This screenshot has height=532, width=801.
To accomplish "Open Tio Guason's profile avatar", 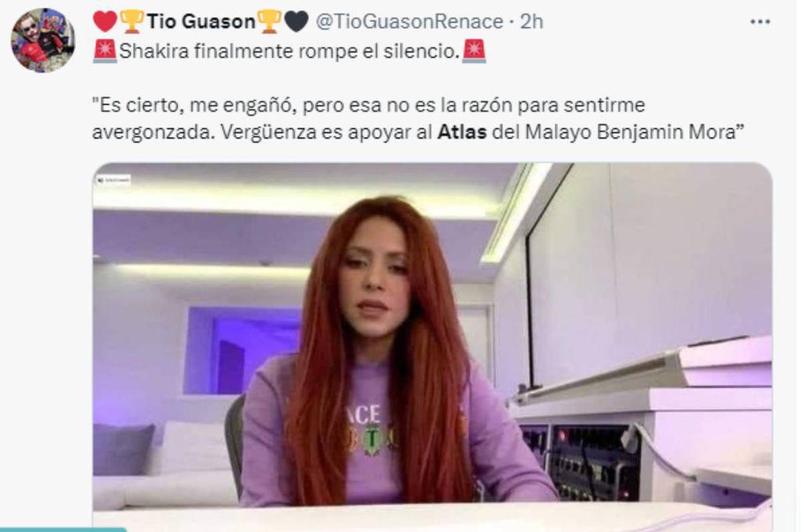I will coord(42,41).
